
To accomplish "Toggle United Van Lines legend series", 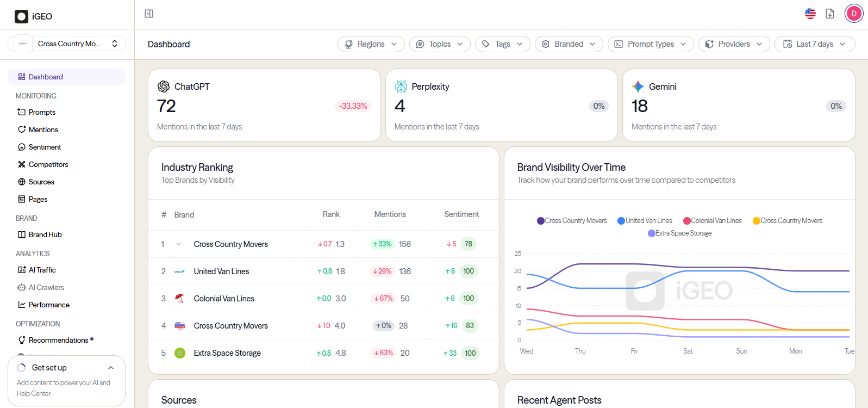I will tap(645, 220).
